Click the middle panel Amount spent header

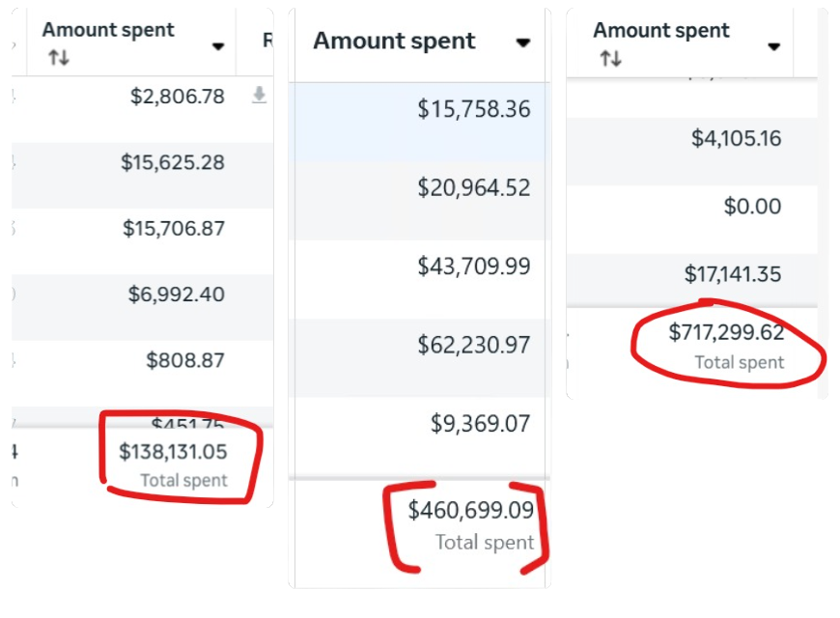tap(394, 41)
